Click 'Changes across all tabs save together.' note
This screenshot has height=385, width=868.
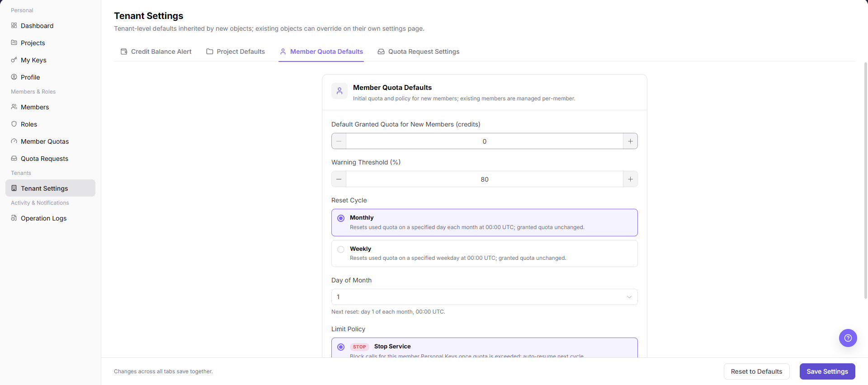tap(163, 371)
